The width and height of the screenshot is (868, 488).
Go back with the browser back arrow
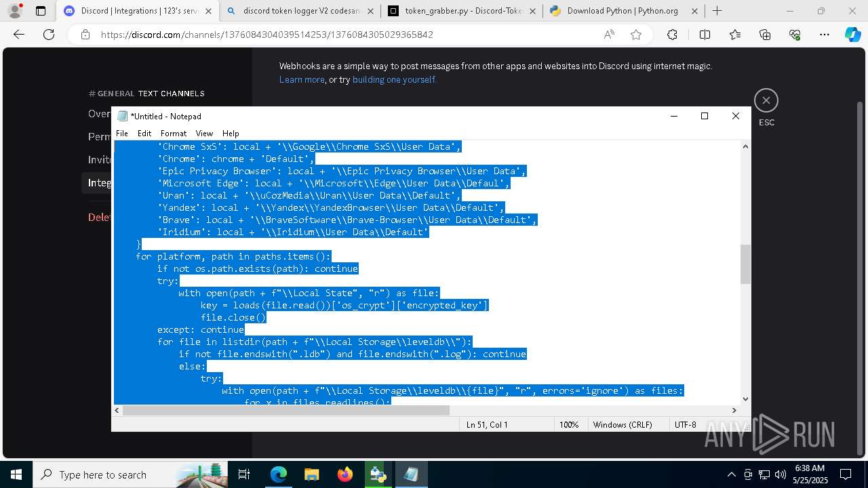tap(19, 35)
